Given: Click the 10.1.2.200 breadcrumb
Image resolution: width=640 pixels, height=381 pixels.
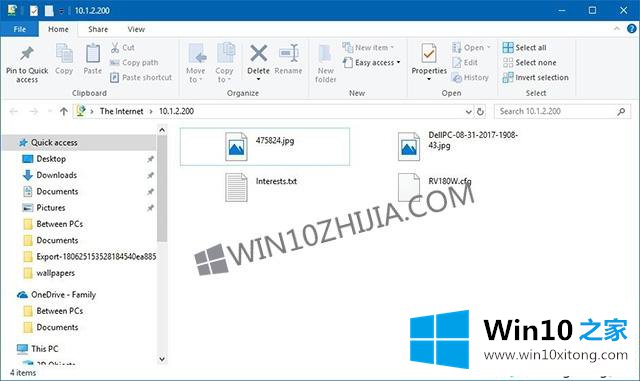Looking at the screenshot, I should (176, 111).
